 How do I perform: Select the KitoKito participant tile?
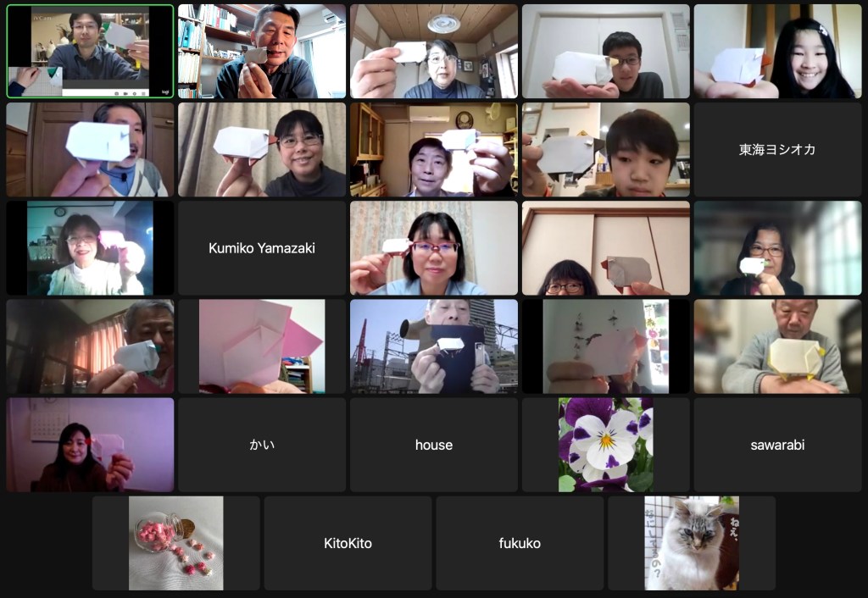click(348, 543)
